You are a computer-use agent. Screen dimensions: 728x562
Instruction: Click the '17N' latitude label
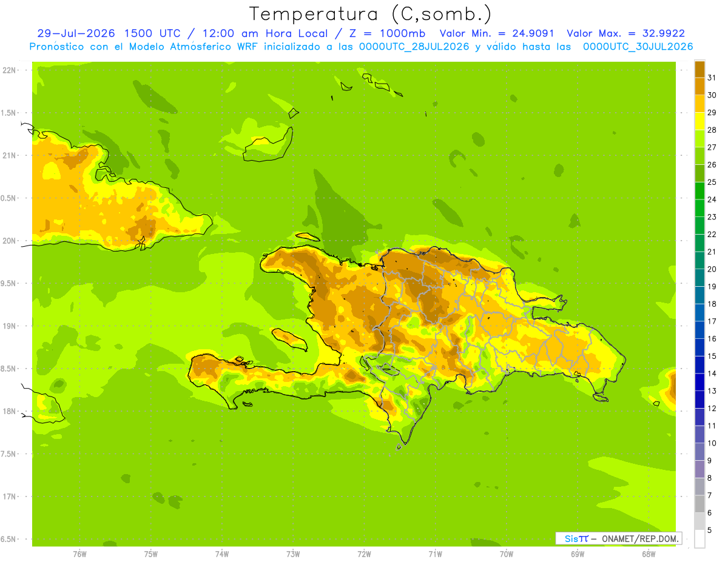pyautogui.click(x=9, y=497)
